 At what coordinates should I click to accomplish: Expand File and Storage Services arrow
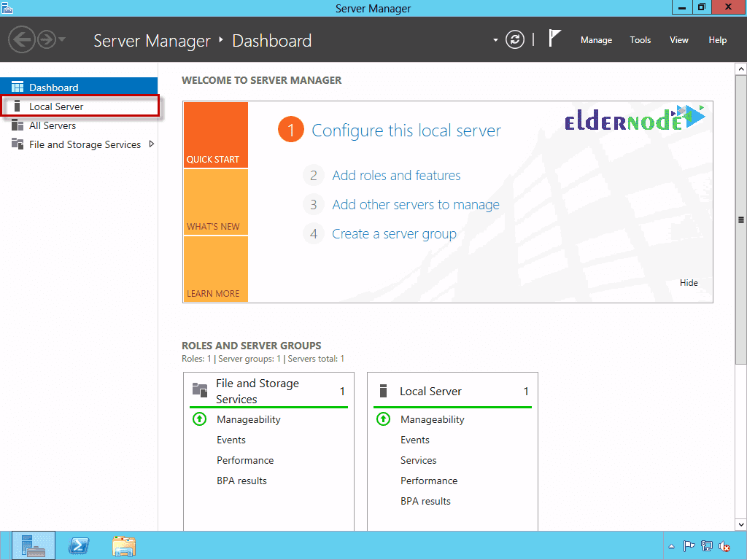(x=152, y=144)
